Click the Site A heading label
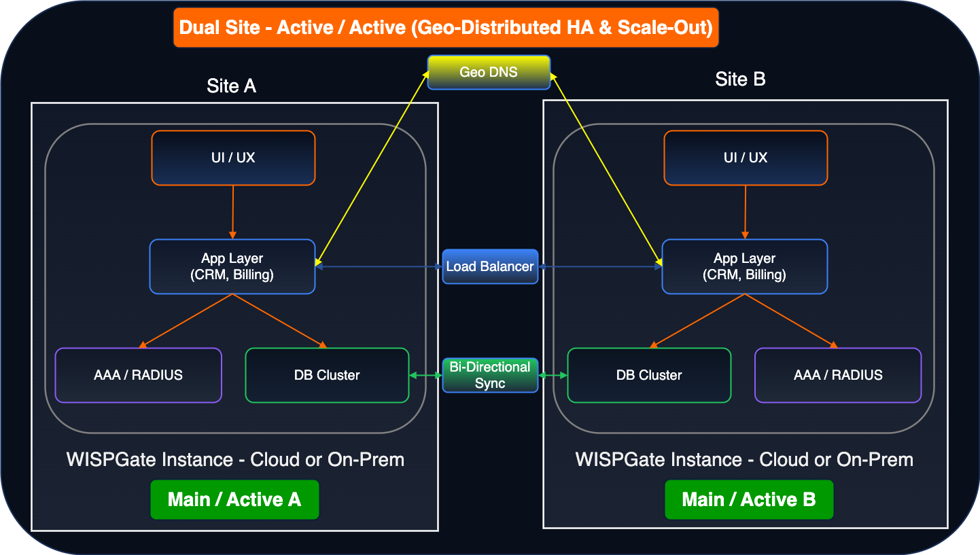 click(231, 86)
